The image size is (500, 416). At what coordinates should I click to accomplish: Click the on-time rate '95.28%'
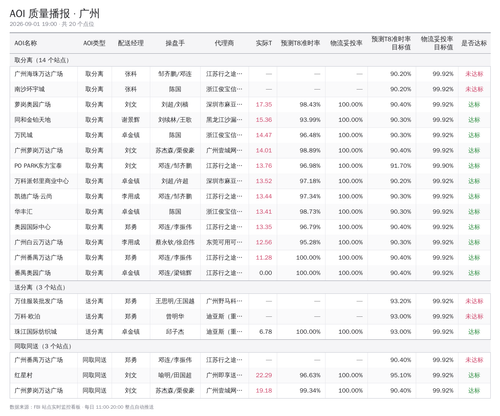(x=310, y=243)
